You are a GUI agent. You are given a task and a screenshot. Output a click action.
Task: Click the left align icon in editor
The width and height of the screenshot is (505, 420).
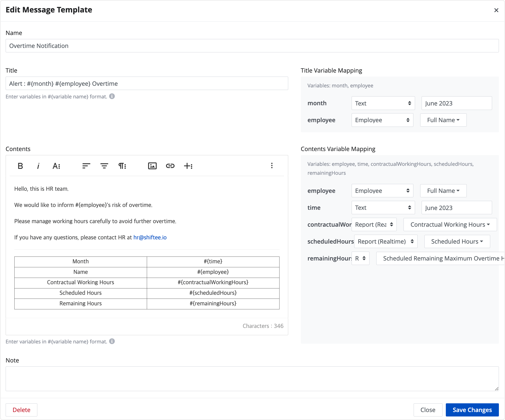pyautogui.click(x=86, y=166)
